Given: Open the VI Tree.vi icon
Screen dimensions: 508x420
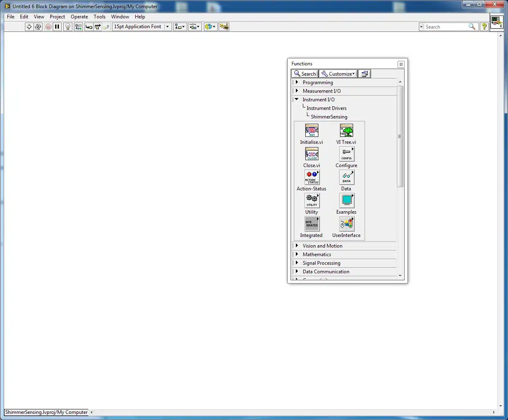Looking at the screenshot, I should click(346, 130).
